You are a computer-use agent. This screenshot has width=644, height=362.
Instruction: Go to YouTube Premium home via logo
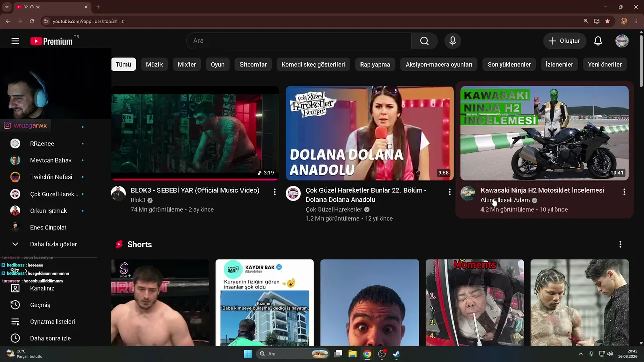tap(51, 41)
